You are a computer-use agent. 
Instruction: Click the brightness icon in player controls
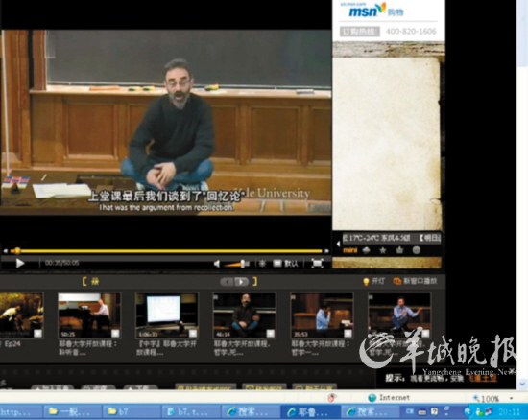[262, 264]
